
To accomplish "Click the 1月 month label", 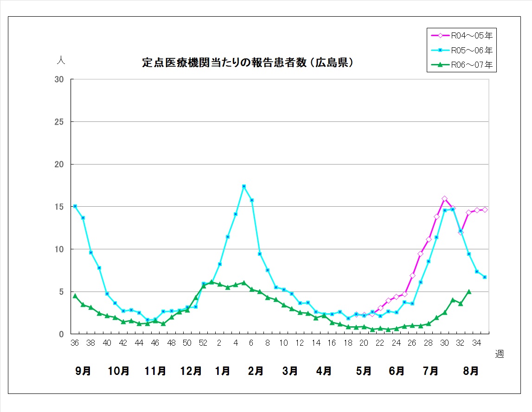I will [223, 371].
